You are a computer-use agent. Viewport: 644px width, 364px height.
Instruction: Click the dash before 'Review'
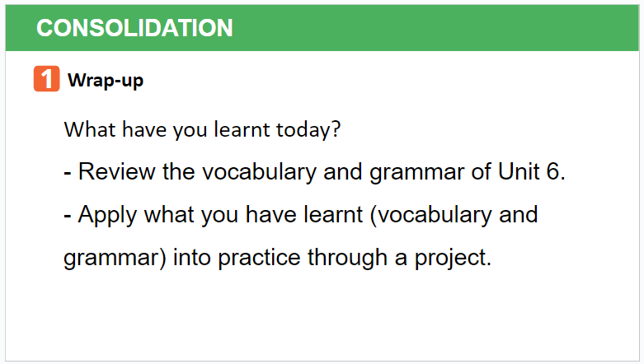click(68, 174)
